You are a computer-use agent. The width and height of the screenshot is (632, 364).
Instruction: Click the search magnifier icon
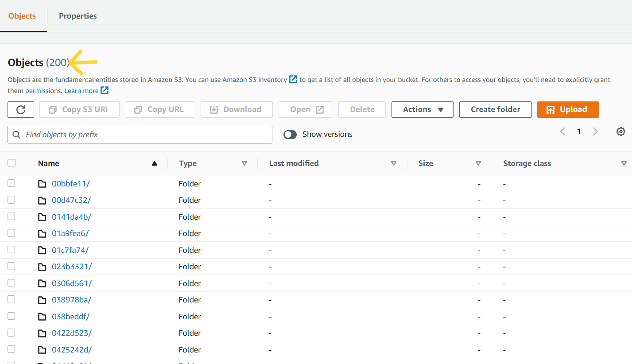16,135
